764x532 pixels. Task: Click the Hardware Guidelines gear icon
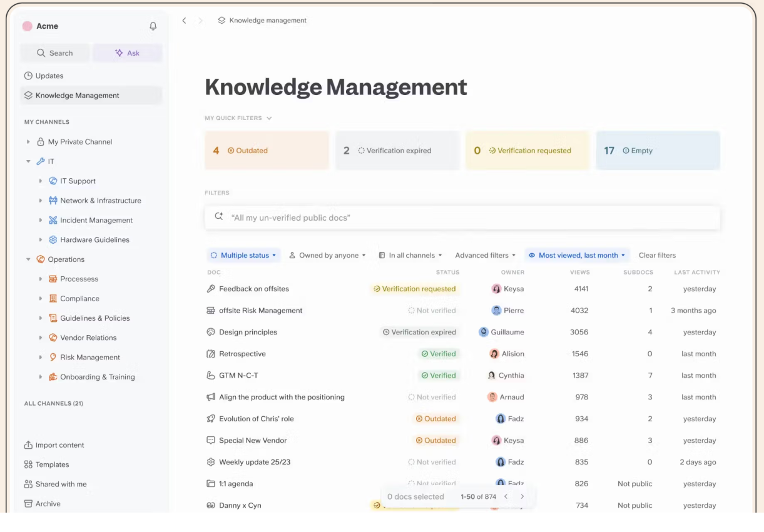pos(53,240)
